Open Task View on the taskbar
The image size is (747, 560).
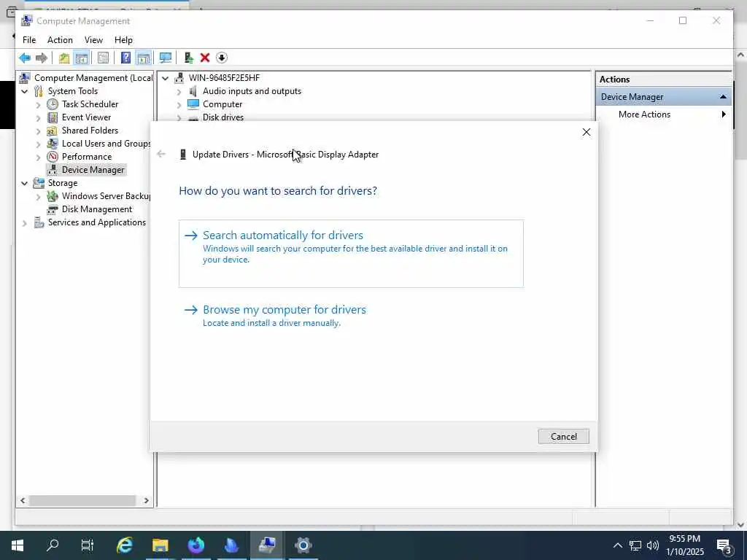point(88,545)
